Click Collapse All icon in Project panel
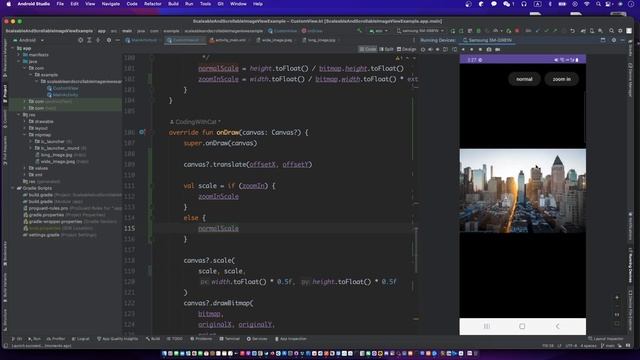This screenshot has width=640, height=360. (x=98, y=40)
